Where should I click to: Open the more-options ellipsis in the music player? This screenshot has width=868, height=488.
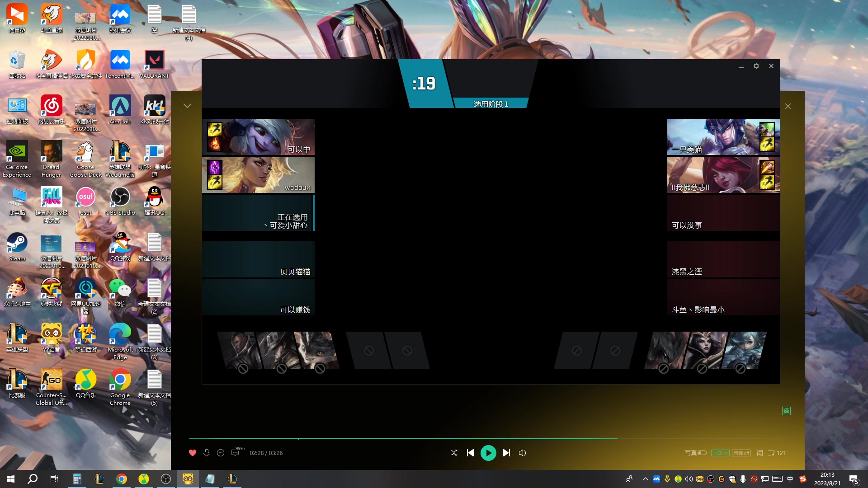click(221, 453)
